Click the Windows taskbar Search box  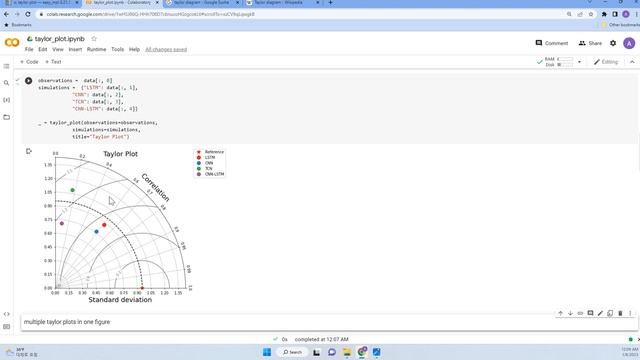292,352
